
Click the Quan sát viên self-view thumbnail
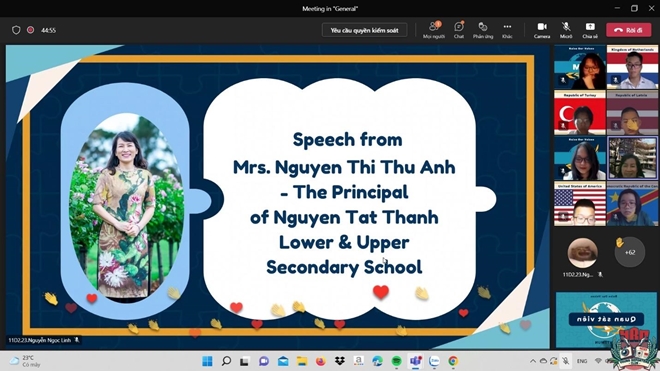pos(606,319)
